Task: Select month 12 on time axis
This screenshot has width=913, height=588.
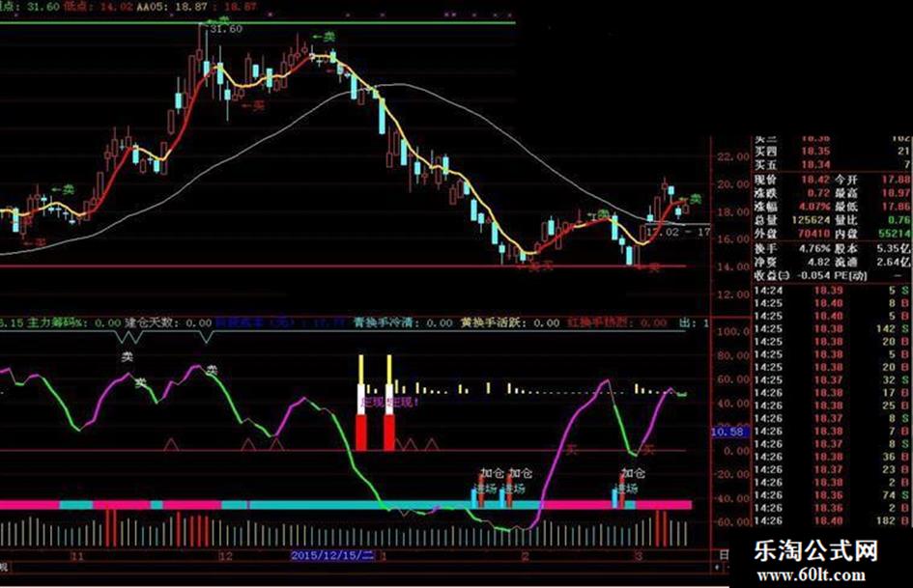Action: pyautogui.click(x=225, y=556)
